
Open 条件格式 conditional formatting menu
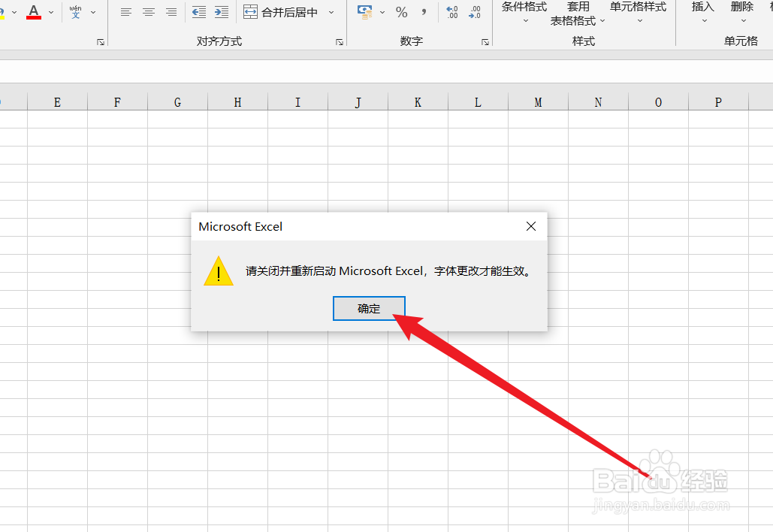(x=524, y=13)
